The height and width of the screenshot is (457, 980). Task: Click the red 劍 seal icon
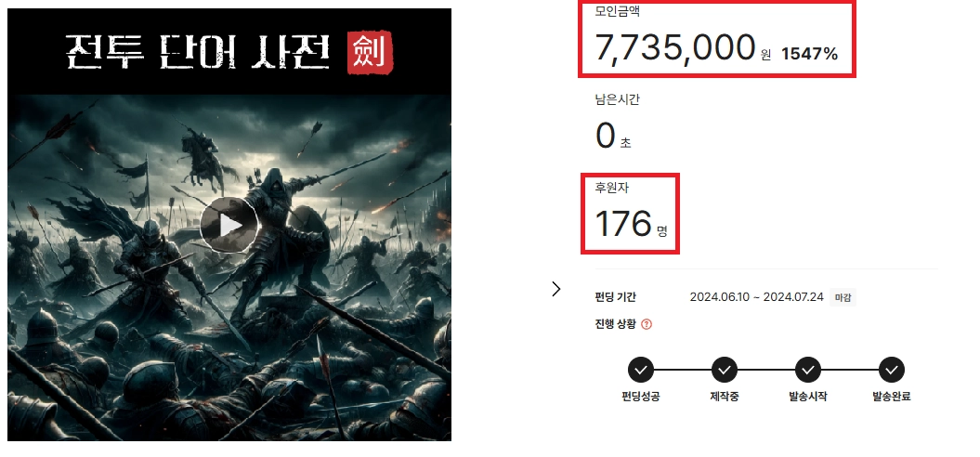pyautogui.click(x=371, y=52)
